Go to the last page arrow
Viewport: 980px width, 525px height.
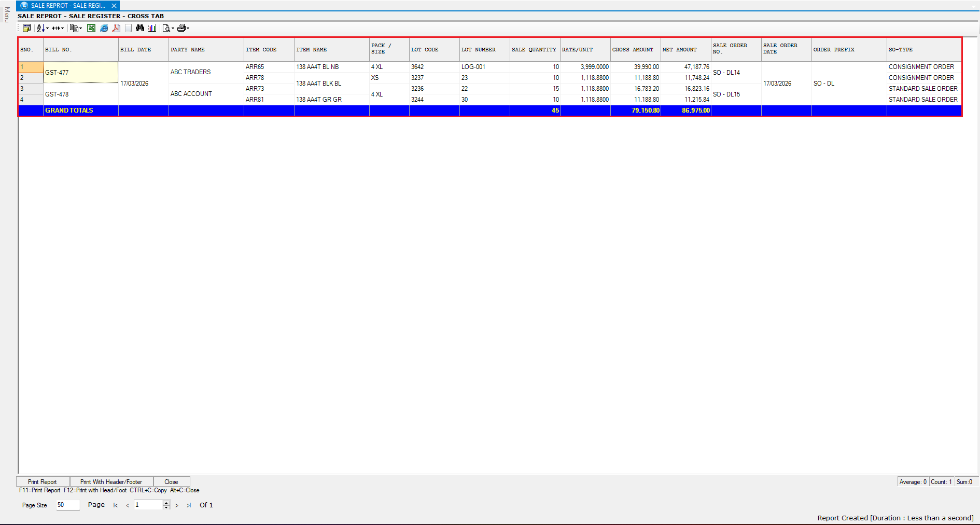[x=189, y=505]
